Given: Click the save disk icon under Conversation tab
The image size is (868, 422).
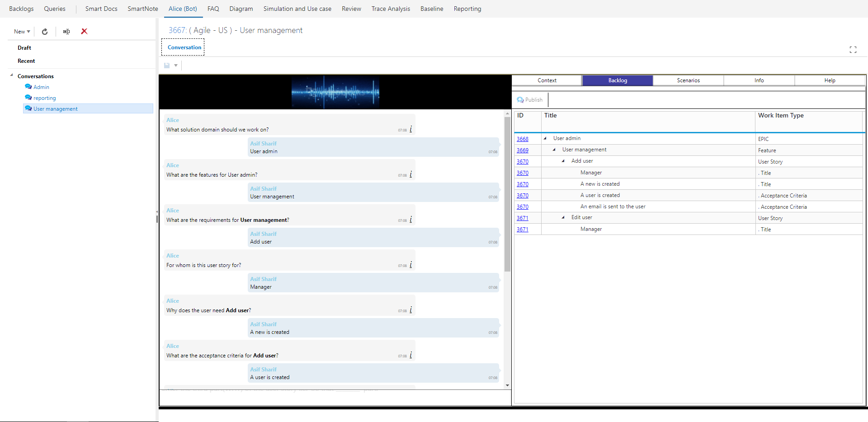Looking at the screenshot, I should point(167,66).
